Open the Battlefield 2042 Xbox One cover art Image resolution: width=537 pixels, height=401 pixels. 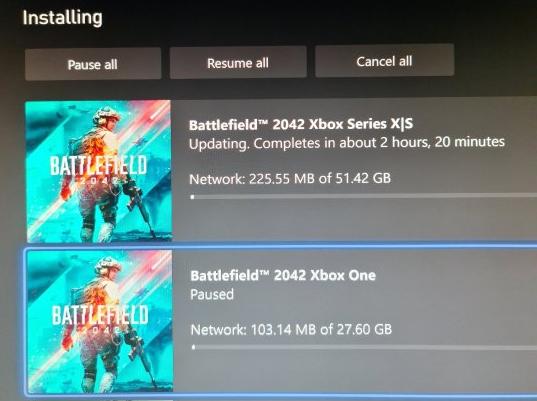[100, 321]
